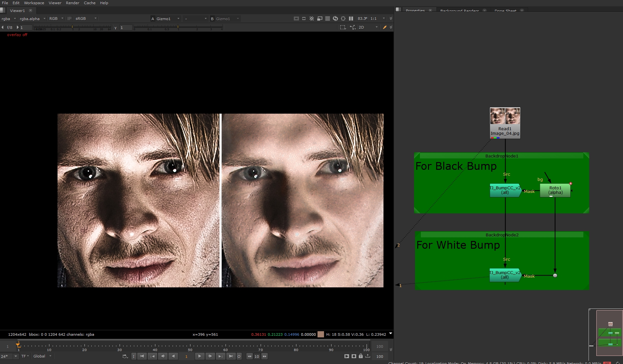Toggle the IP input process button
The width and height of the screenshot is (623, 364).
click(x=69, y=19)
